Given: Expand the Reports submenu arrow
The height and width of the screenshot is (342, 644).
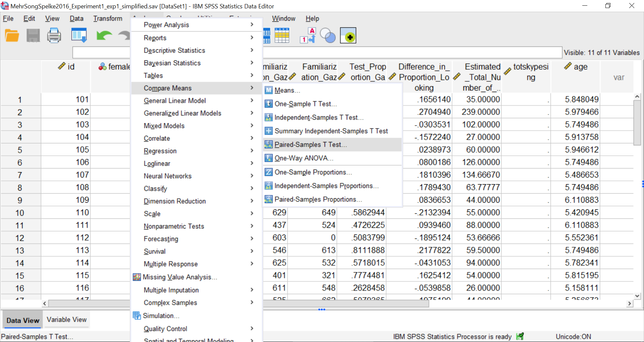Looking at the screenshot, I should pyautogui.click(x=252, y=38).
